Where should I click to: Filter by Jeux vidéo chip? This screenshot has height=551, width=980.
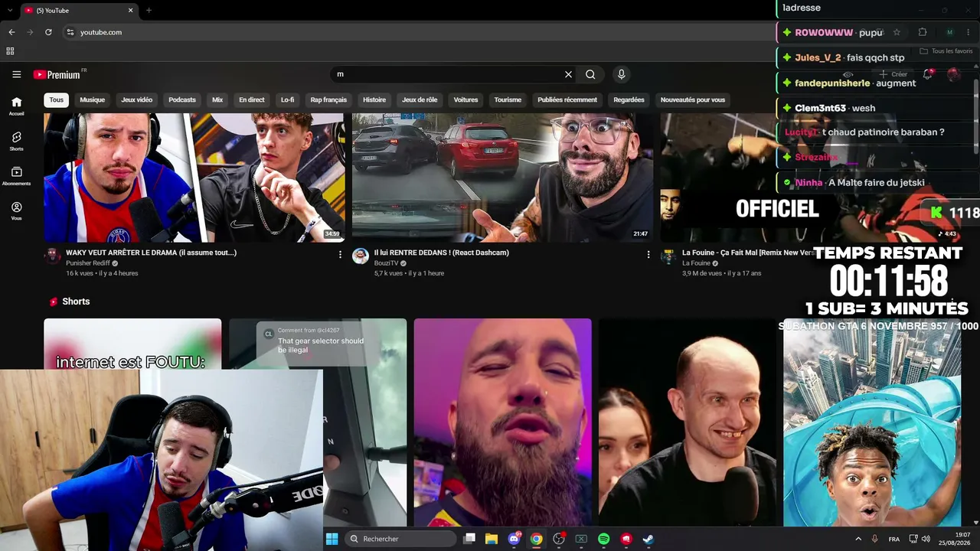[137, 99]
